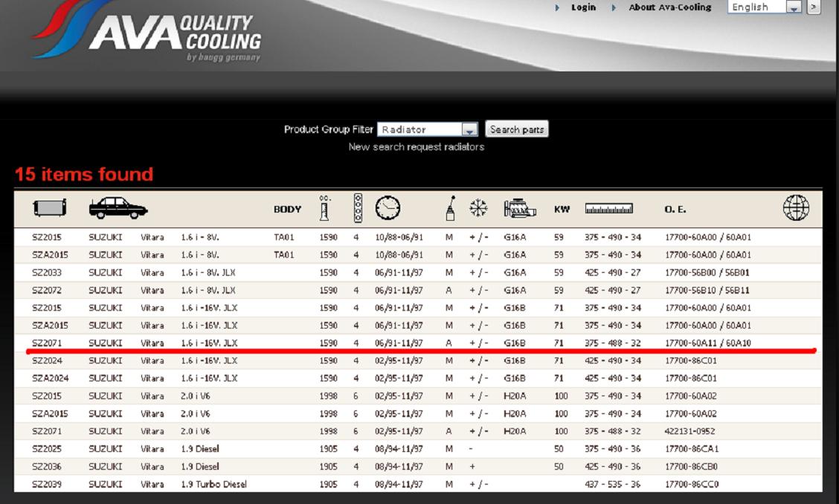Click the globe icon in table header
The image size is (839, 504).
click(x=796, y=208)
